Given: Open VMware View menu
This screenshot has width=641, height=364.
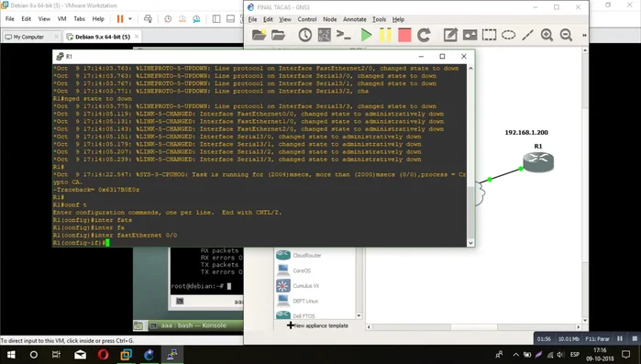Looking at the screenshot, I should tap(44, 18).
